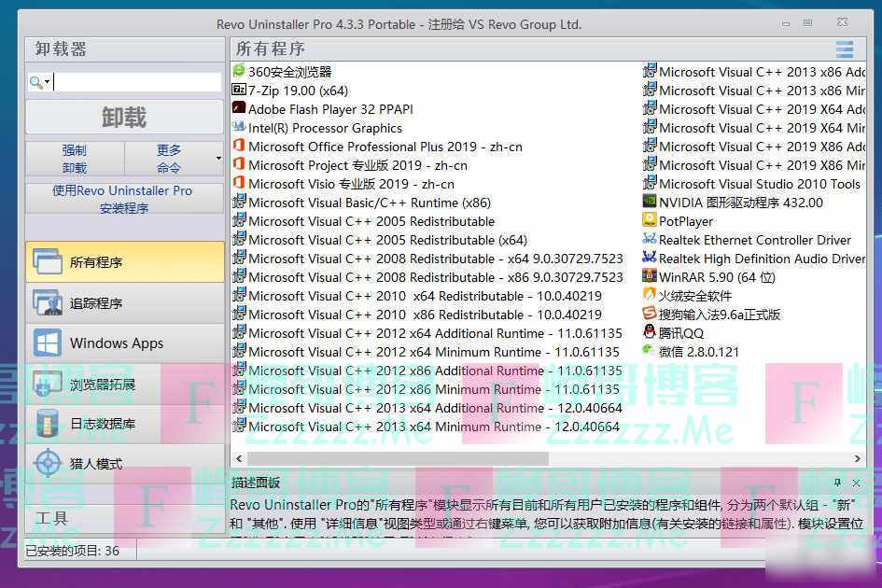Expand the search options magnifier dropdown

pyautogui.click(x=40, y=82)
